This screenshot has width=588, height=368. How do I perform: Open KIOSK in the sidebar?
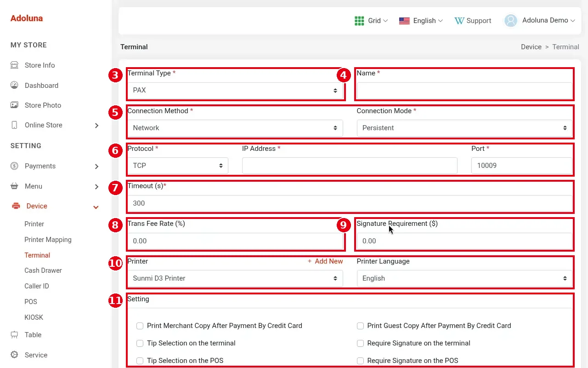(x=34, y=317)
